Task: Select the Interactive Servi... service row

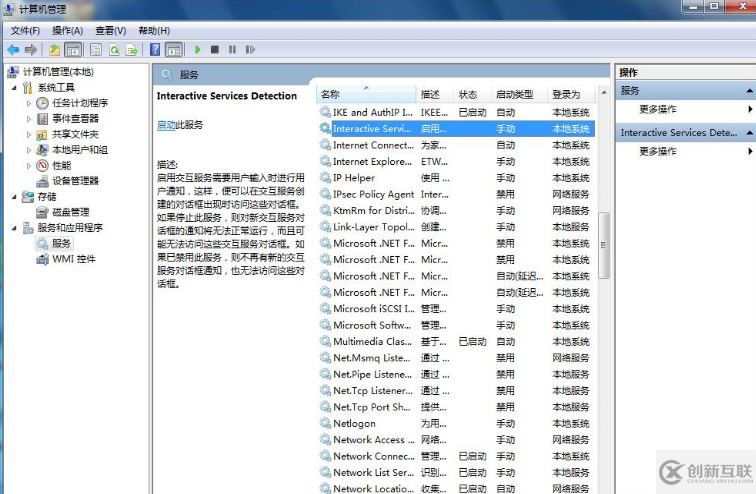Action: (x=456, y=129)
